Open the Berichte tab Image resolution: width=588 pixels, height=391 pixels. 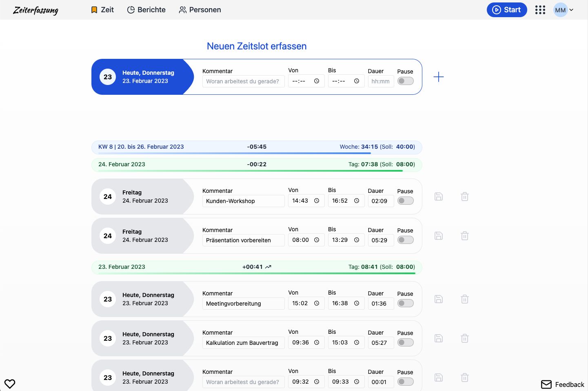click(x=146, y=10)
